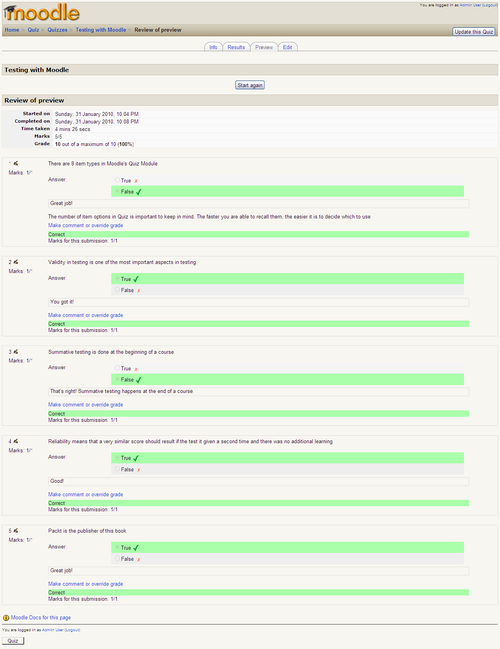Image resolution: width=500 pixels, height=649 pixels.
Task: Switch to the Results tab
Action: tap(236, 47)
